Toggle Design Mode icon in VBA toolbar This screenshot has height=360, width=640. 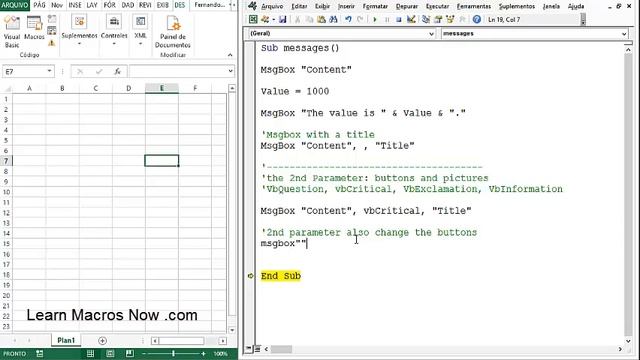411,19
